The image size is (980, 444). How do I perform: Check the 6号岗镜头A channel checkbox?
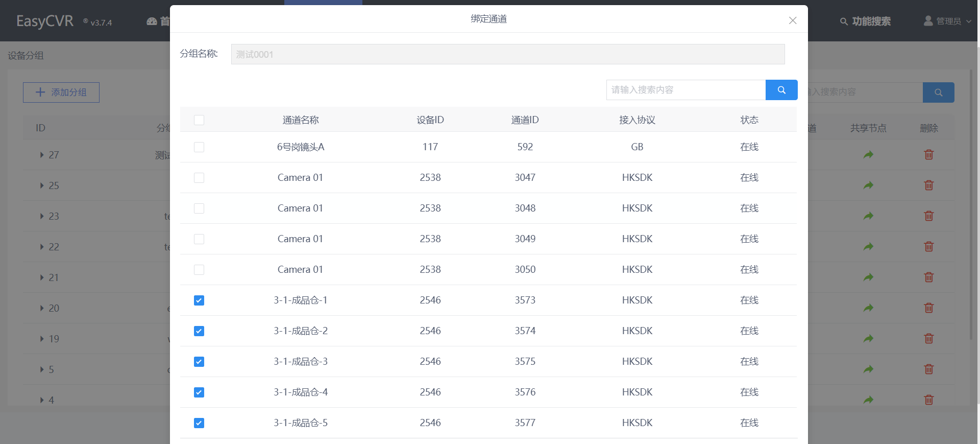point(199,147)
